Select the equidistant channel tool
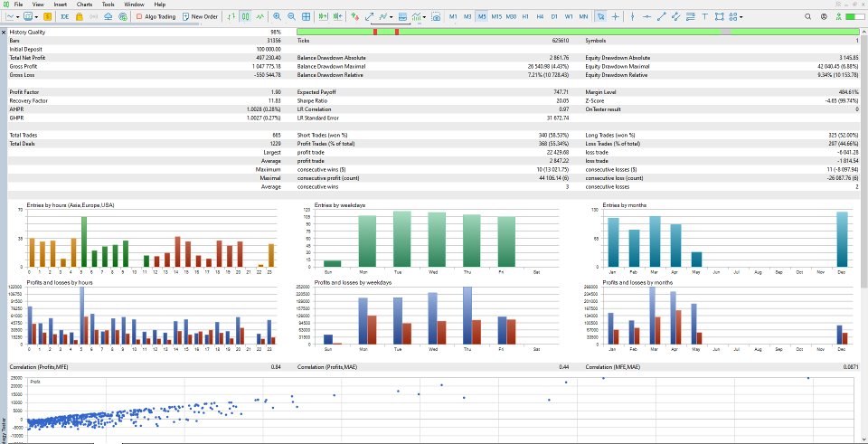The image size is (868, 444). (x=675, y=16)
